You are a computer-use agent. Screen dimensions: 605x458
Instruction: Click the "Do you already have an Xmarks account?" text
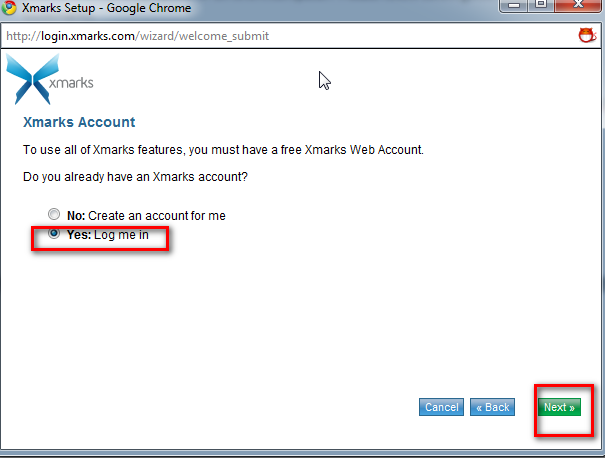(135, 177)
